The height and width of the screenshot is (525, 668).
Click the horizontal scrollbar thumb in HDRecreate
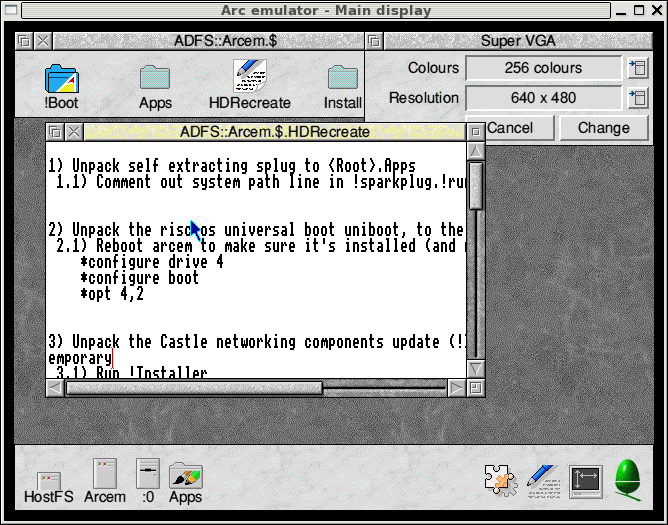coord(194,388)
